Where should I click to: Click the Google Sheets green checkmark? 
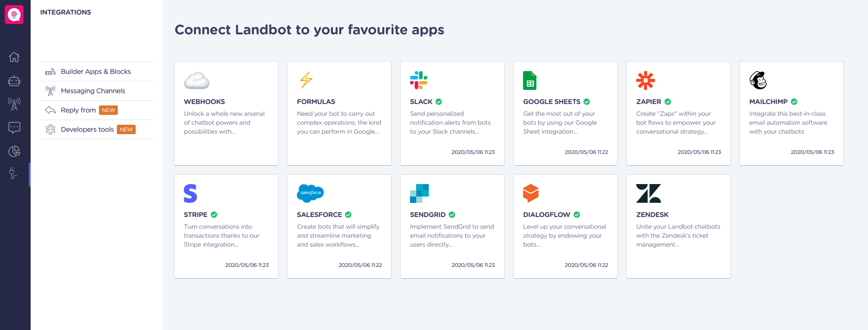pos(587,102)
